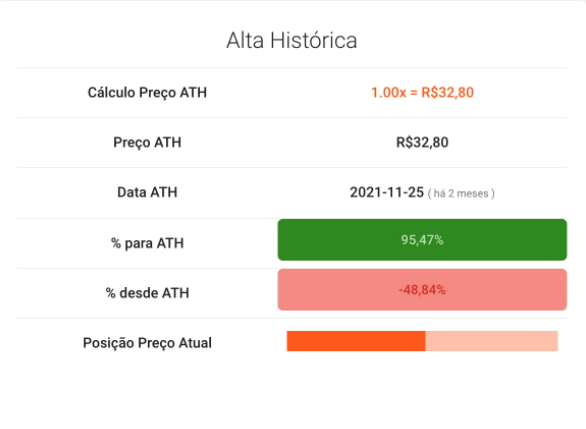Click the 2021-11-25 date value
This screenshot has height=429, width=586.
pos(387,192)
